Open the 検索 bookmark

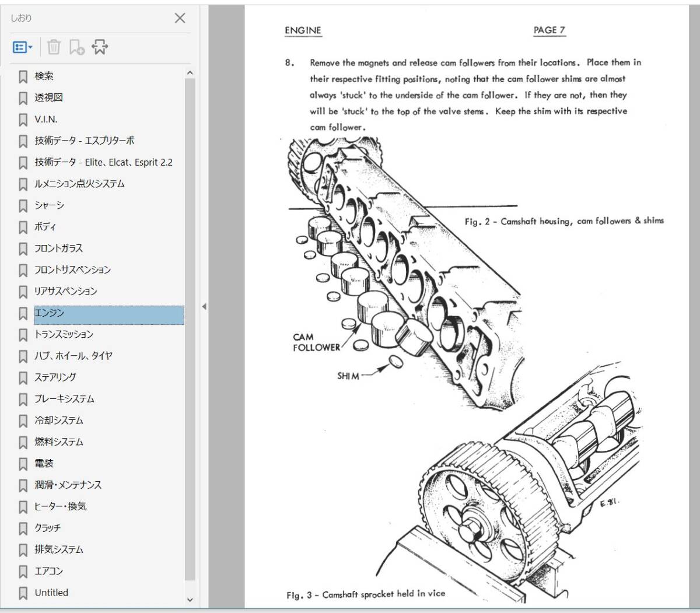coord(44,76)
